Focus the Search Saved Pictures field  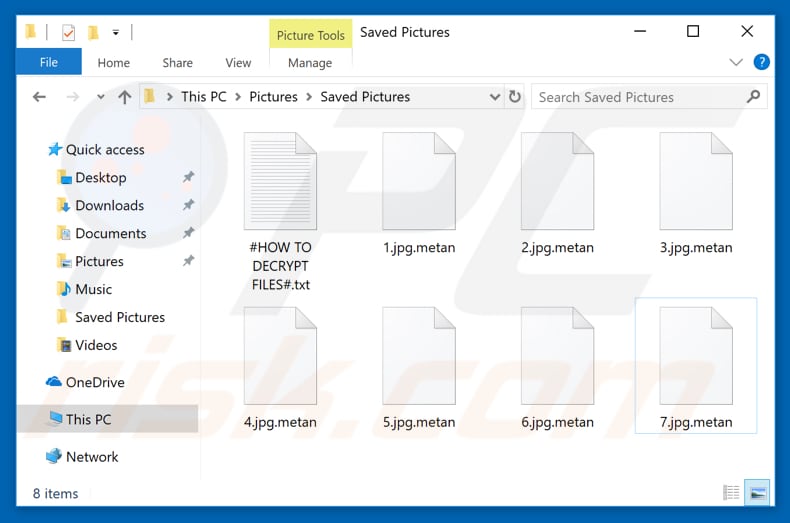pyautogui.click(x=649, y=97)
